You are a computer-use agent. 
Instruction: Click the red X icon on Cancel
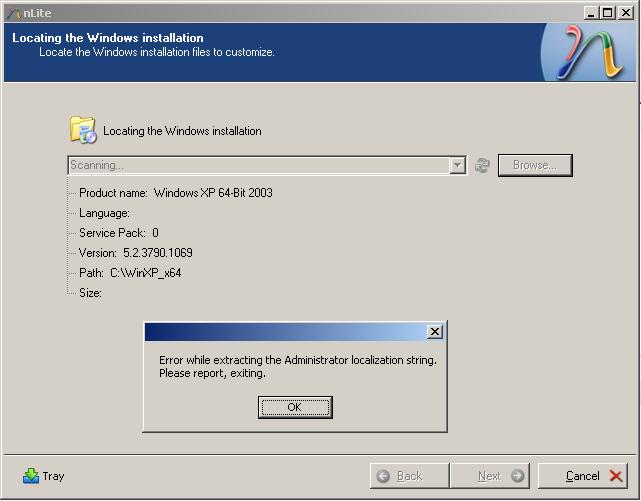tap(616, 476)
